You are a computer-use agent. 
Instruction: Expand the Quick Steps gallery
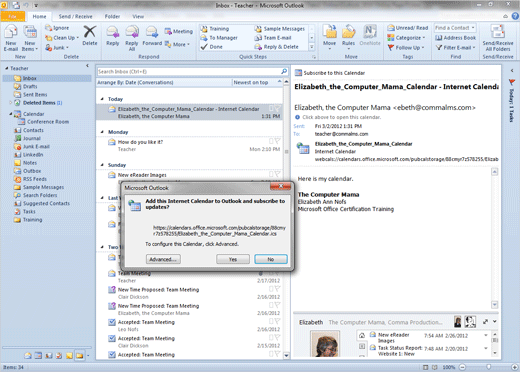click(312, 47)
